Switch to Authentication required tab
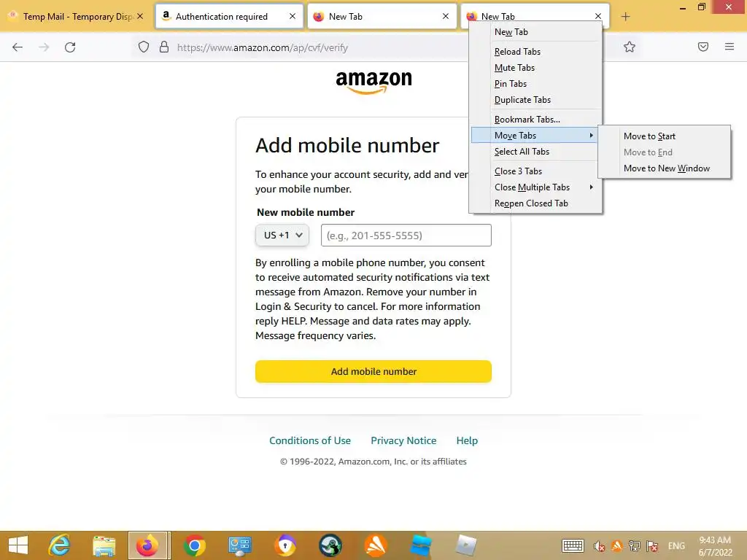 tap(230, 16)
